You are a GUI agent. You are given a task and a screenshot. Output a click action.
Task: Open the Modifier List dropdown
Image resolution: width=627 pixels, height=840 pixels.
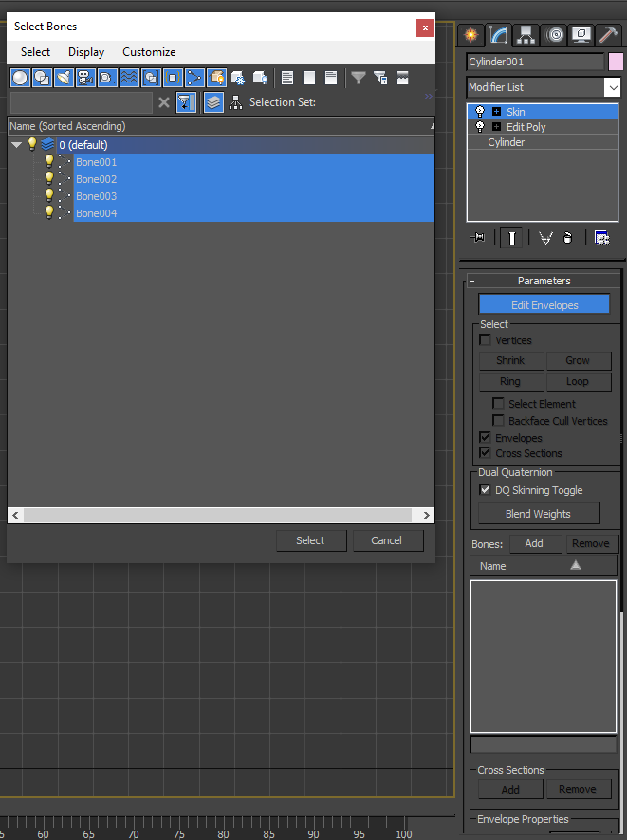point(612,87)
